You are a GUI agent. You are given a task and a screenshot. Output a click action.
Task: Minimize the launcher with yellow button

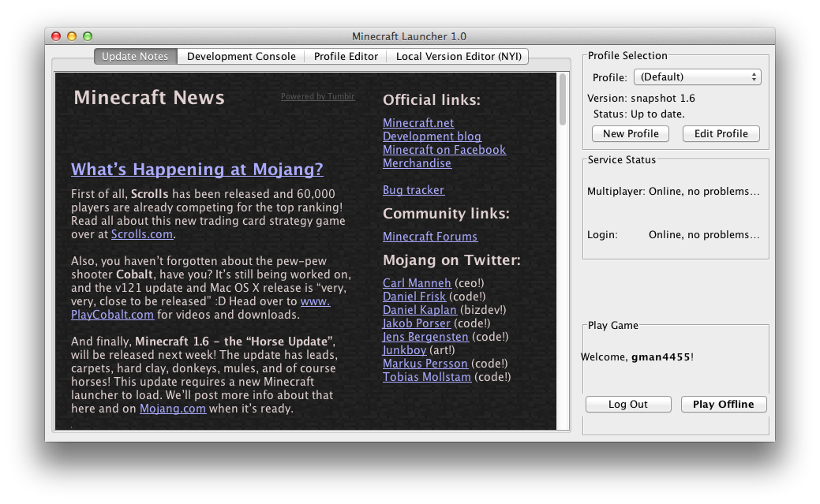pos(72,36)
